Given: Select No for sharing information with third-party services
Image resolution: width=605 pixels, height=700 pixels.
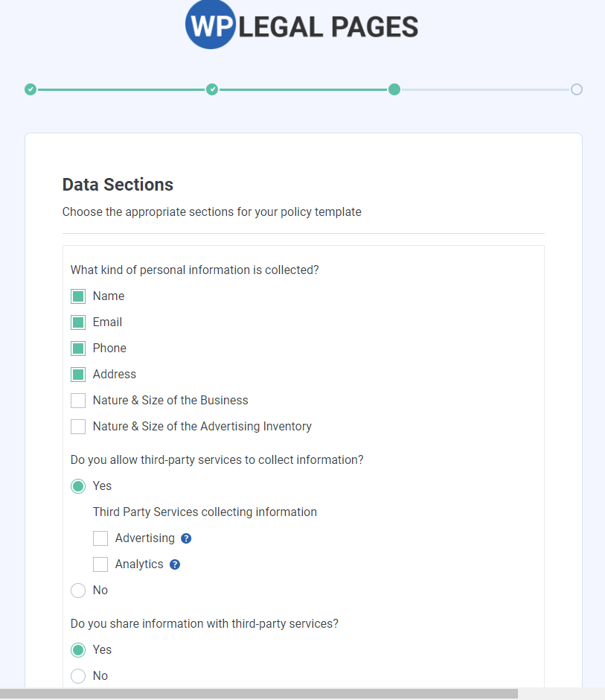Looking at the screenshot, I should pos(77,675).
